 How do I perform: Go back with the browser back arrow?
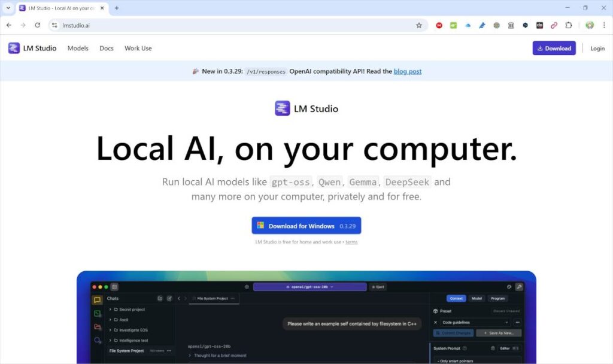point(9,25)
